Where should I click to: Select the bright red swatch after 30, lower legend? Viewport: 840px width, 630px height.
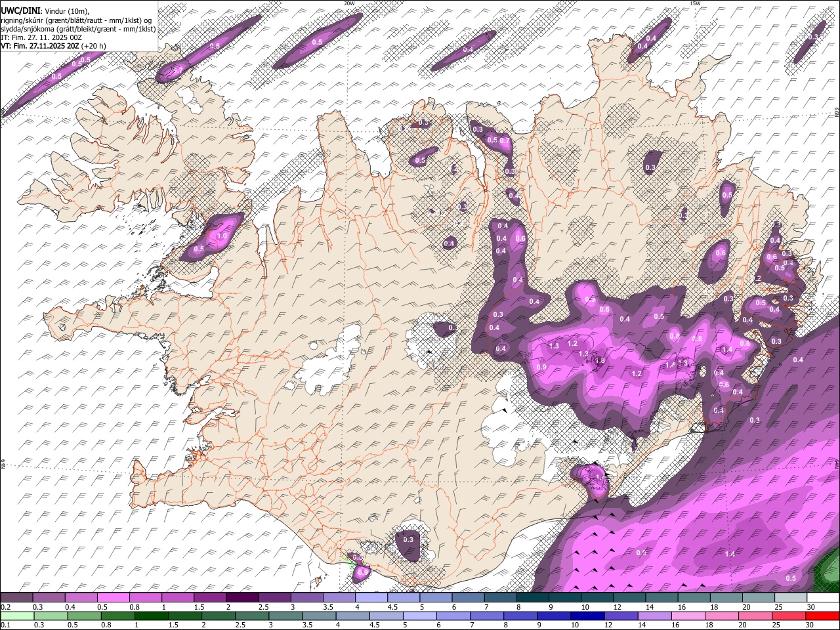[824, 616]
